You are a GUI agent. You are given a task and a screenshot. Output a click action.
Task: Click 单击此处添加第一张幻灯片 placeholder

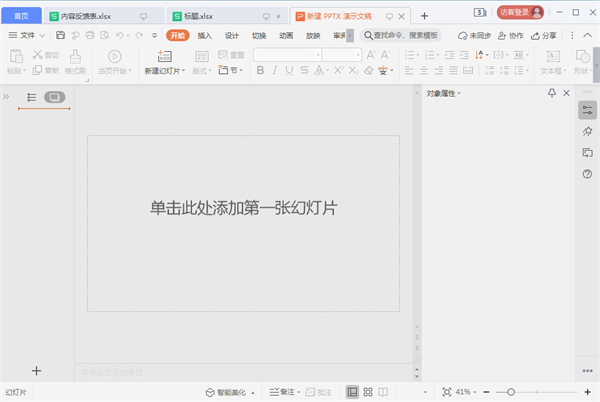click(243, 207)
